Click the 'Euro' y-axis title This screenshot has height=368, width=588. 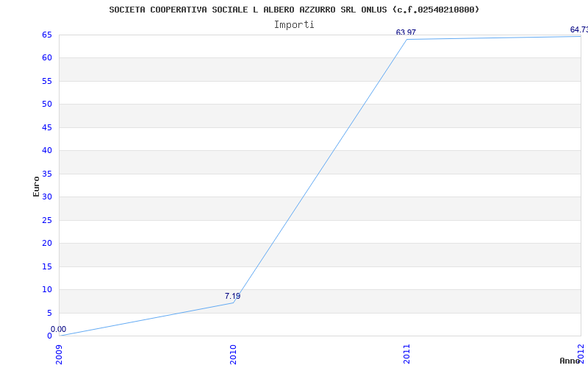click(36, 187)
